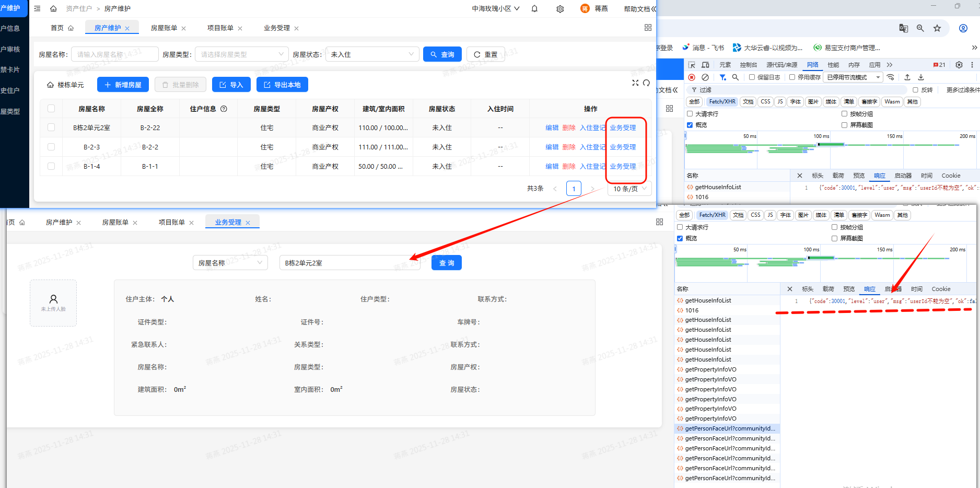Click 业务受理 link for B栋2单元2室
980x488 pixels.
click(x=623, y=127)
